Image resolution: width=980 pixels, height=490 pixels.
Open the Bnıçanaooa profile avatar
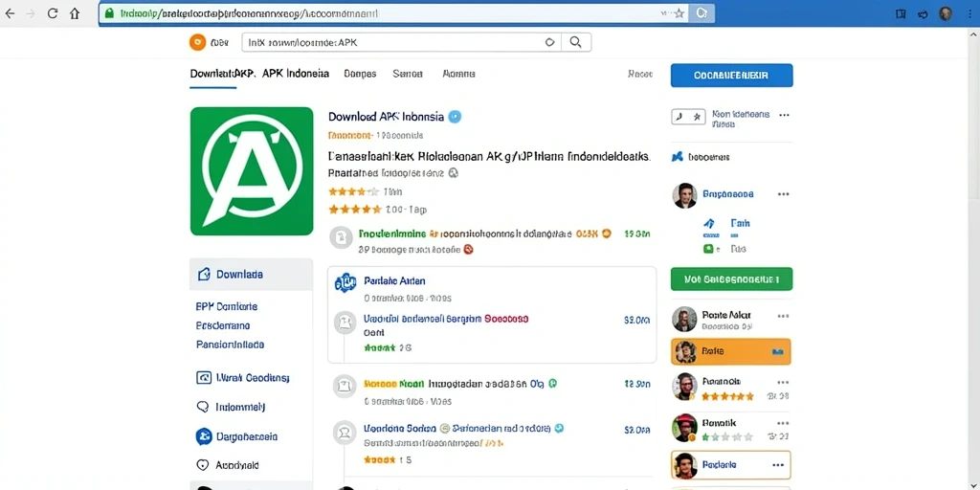tap(684, 195)
